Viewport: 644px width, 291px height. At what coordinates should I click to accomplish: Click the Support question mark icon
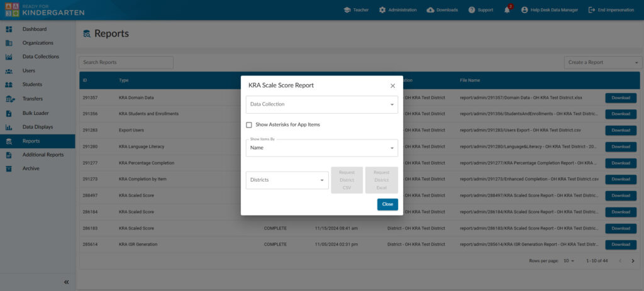472,10
